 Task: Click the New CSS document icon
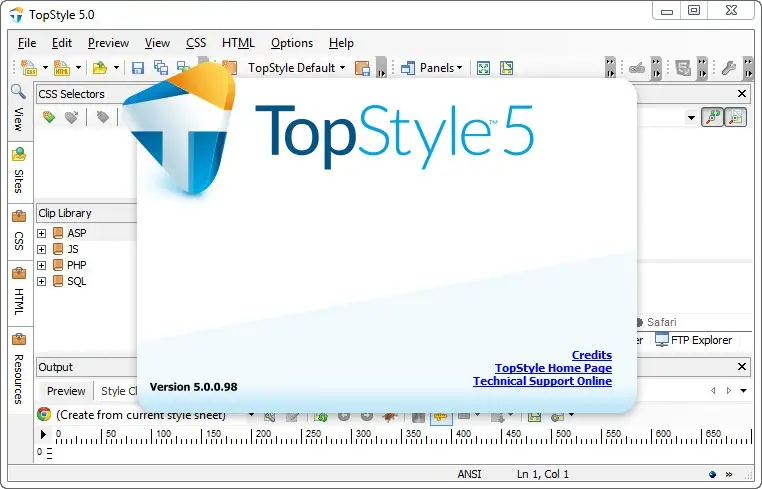pyautogui.click(x=29, y=68)
